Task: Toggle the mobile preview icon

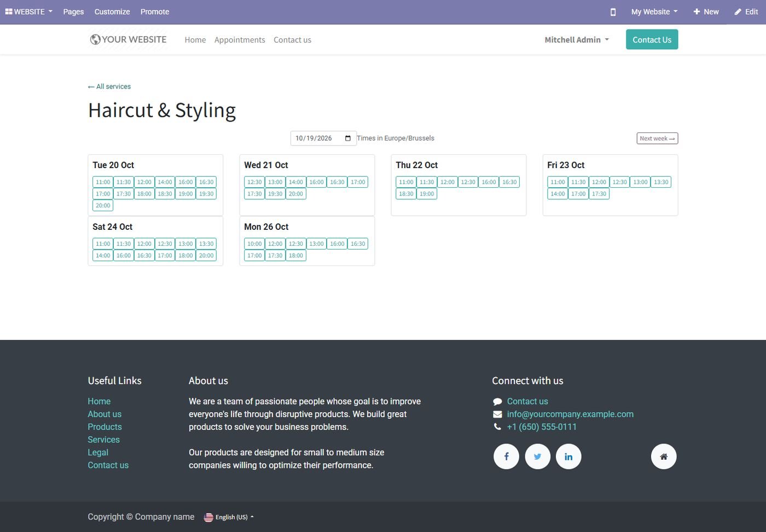Action: point(613,12)
